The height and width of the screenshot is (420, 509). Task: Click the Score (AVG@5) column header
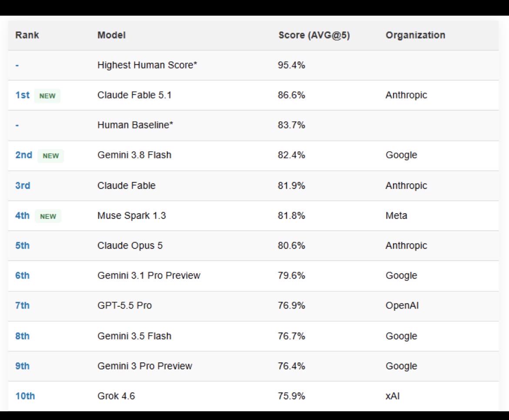[x=314, y=35]
